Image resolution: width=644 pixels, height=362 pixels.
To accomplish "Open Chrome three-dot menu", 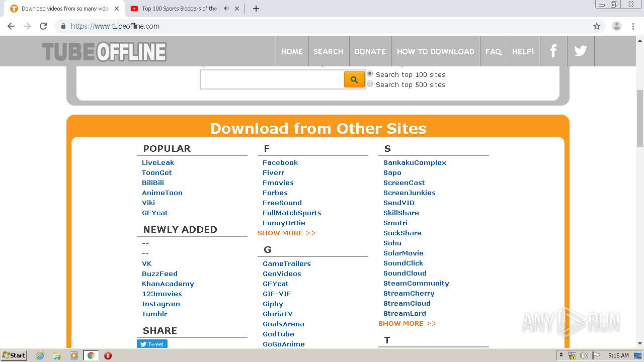I will tap(633, 26).
